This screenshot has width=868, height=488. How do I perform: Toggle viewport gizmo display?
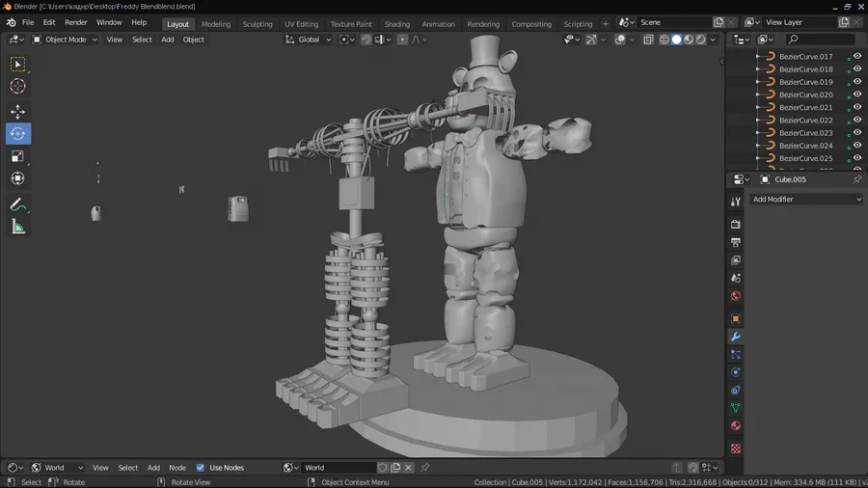pyautogui.click(x=591, y=40)
